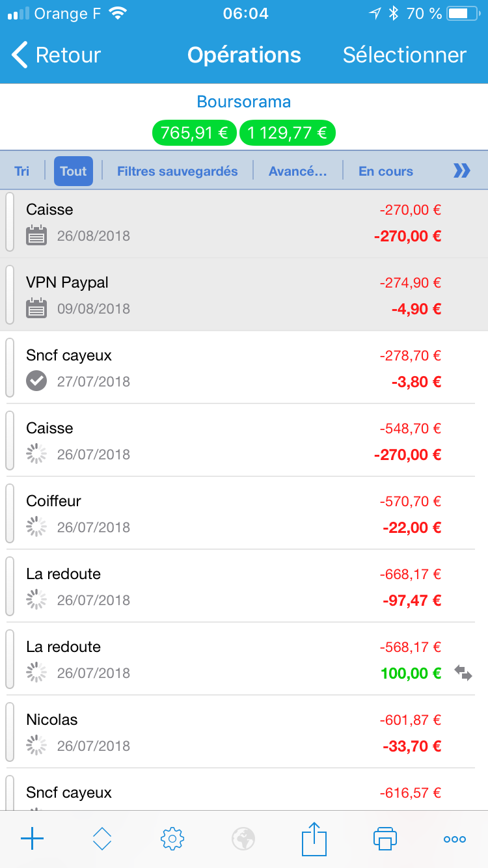
Task: Toggle scheduled calendar icon on VPN Paypal
Action: 36,308
